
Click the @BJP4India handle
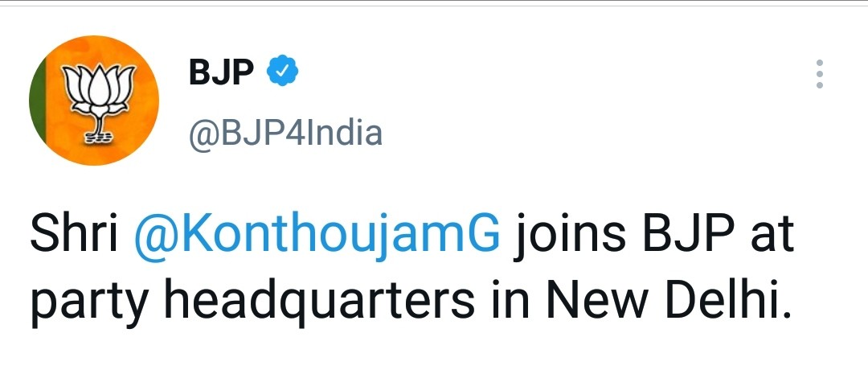tap(285, 134)
